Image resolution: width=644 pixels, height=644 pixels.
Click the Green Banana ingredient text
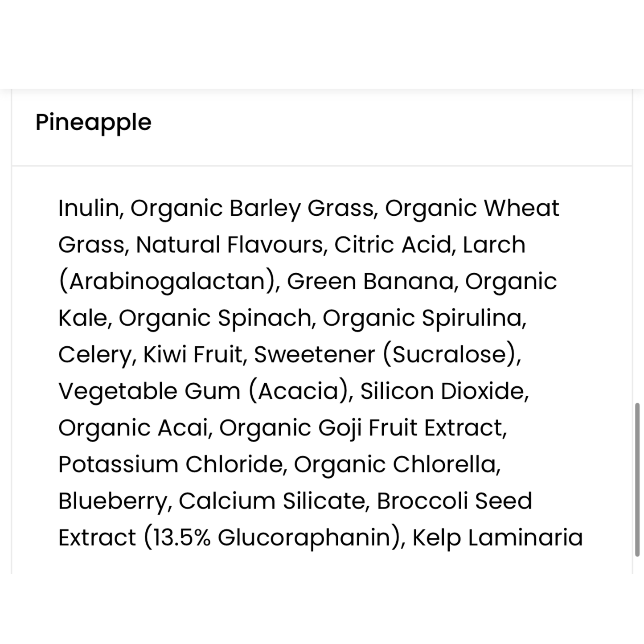tap(369, 282)
